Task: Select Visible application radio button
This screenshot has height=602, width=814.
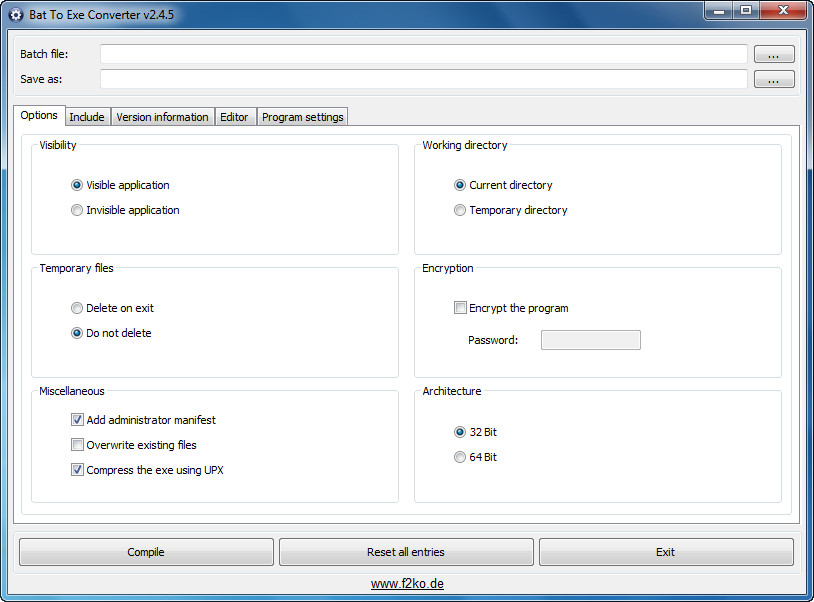Action: tap(77, 185)
